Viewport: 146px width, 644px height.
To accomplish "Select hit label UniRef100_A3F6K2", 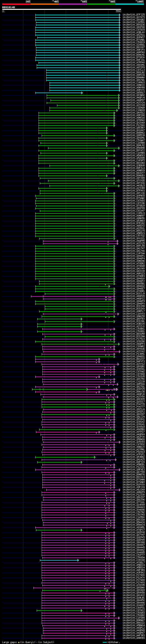I will (x=134, y=572).
